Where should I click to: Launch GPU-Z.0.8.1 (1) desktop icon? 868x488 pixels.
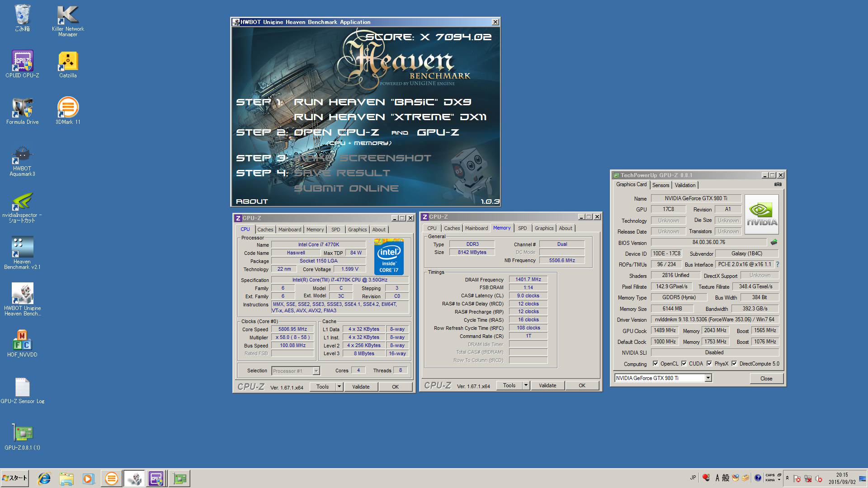(x=22, y=437)
